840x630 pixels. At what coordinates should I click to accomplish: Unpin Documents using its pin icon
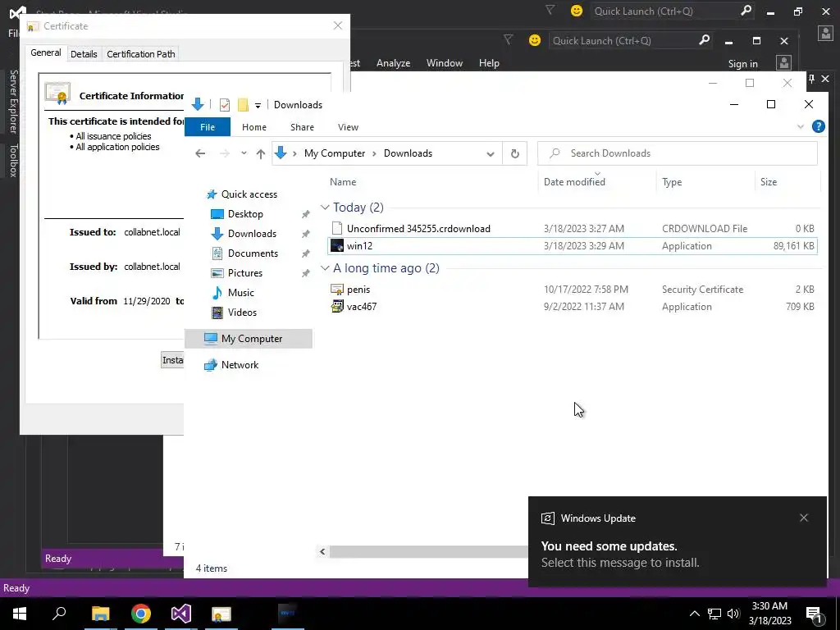coord(305,253)
